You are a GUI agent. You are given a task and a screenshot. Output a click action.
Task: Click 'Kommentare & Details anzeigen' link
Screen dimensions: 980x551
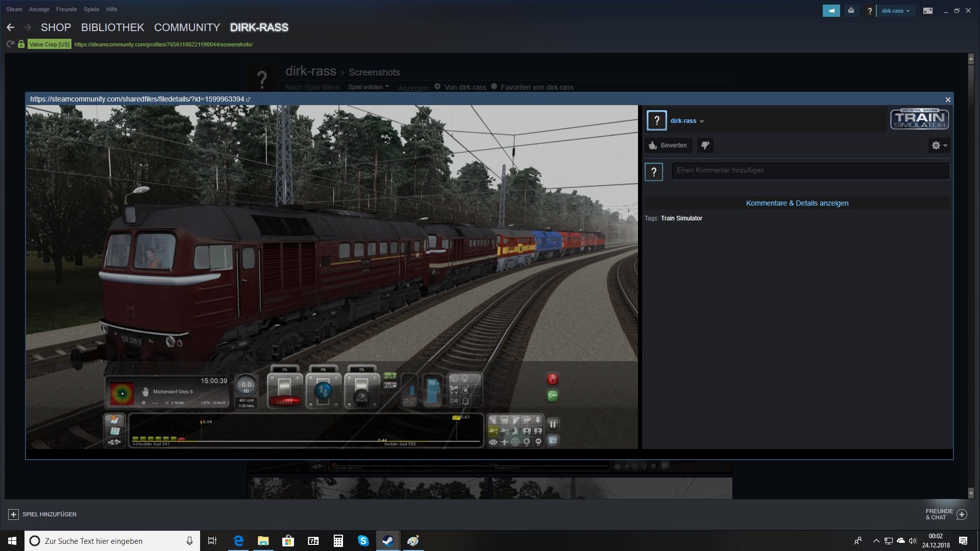[797, 203]
